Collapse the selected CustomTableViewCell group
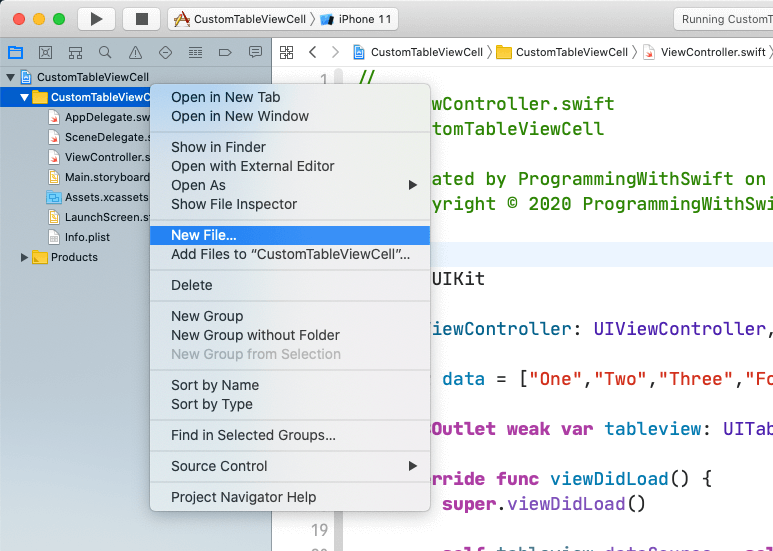The width and height of the screenshot is (773, 551). point(24,98)
